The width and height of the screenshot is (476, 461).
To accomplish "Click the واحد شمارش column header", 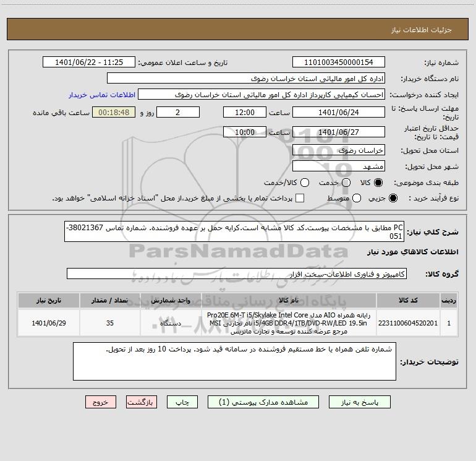I will point(171,300).
